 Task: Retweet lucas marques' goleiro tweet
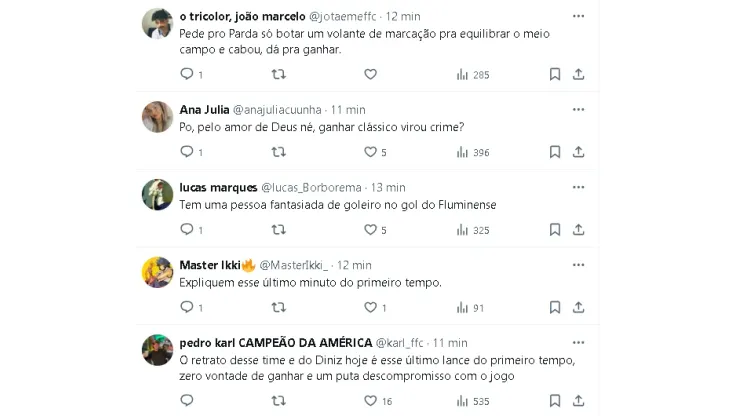(278, 230)
